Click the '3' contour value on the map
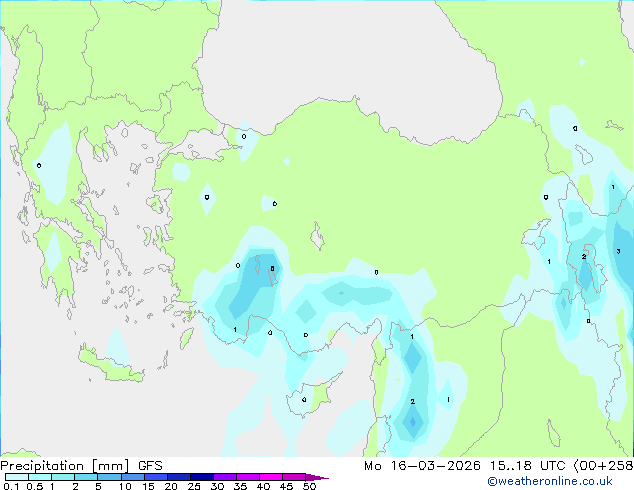634x490 pixels. (618, 251)
